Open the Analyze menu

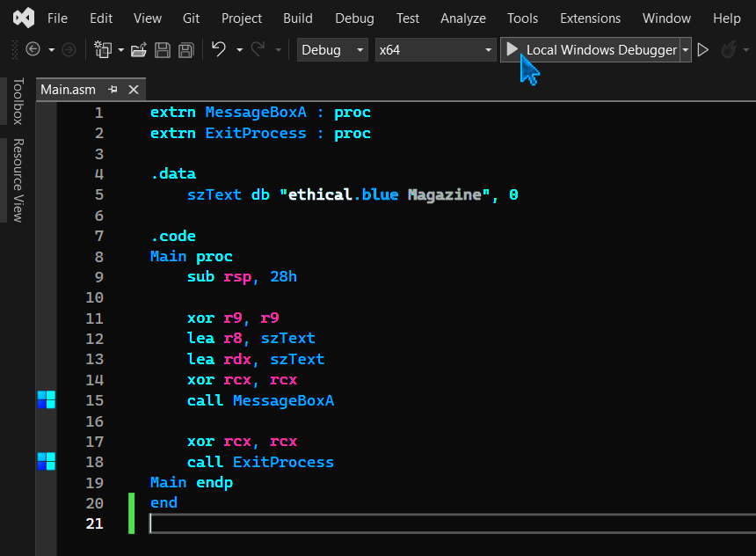click(463, 18)
